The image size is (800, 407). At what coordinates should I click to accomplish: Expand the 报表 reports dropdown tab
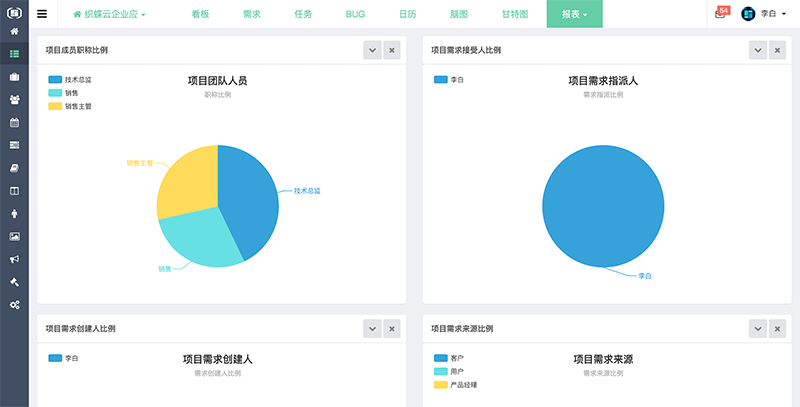574,14
